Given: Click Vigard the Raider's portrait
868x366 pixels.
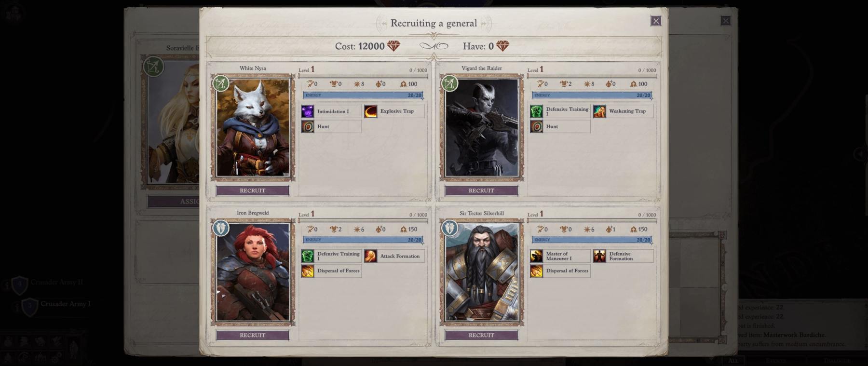Looking at the screenshot, I should click(482, 128).
